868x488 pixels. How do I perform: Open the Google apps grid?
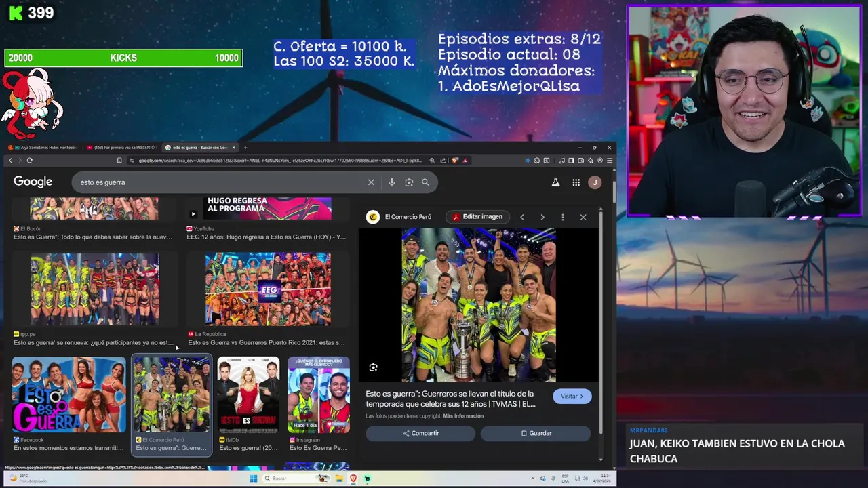pyautogui.click(x=576, y=182)
